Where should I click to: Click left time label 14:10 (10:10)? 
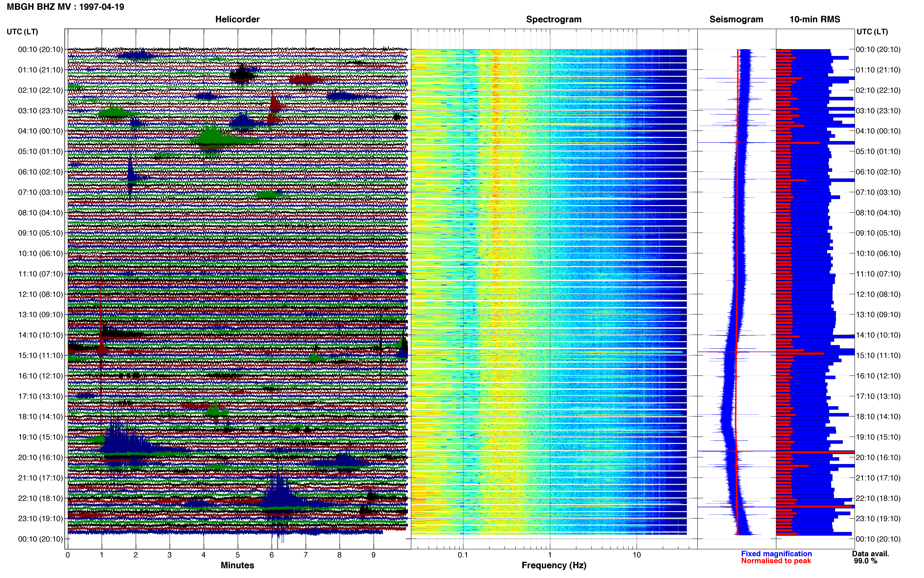coord(41,335)
